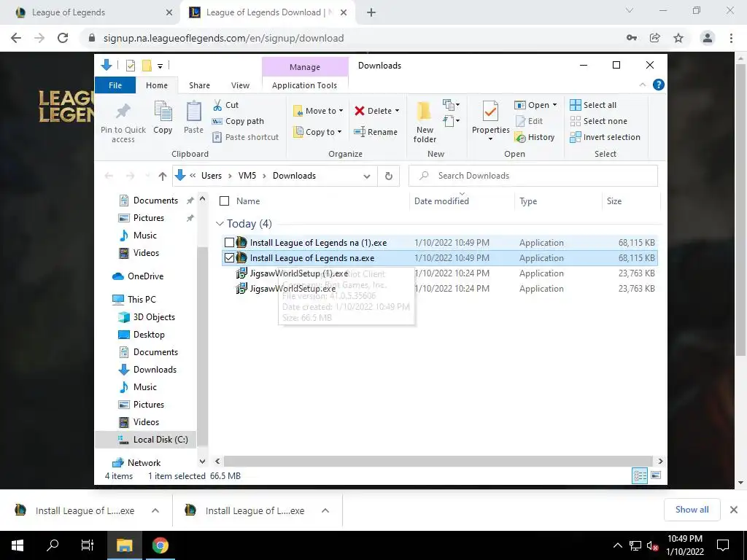Screen dimensions: 747x560
Task: Expand Move to dropdown
Action: [x=341, y=111]
